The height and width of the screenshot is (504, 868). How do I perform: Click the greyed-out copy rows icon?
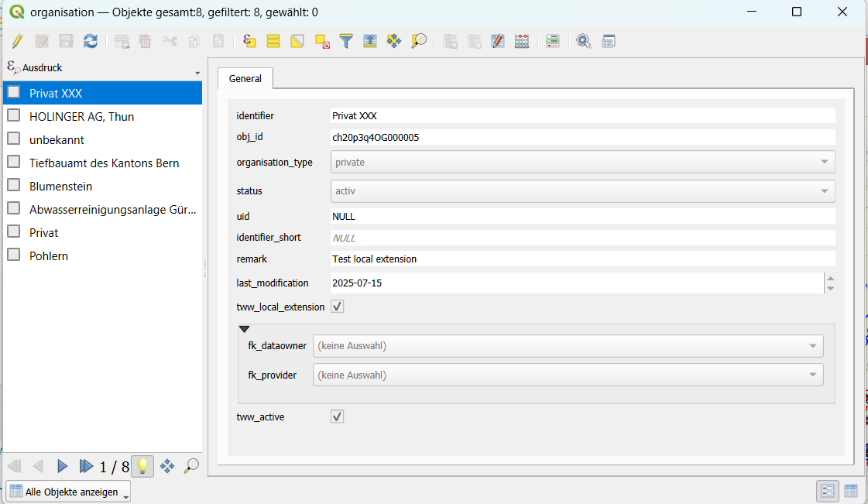pos(194,41)
